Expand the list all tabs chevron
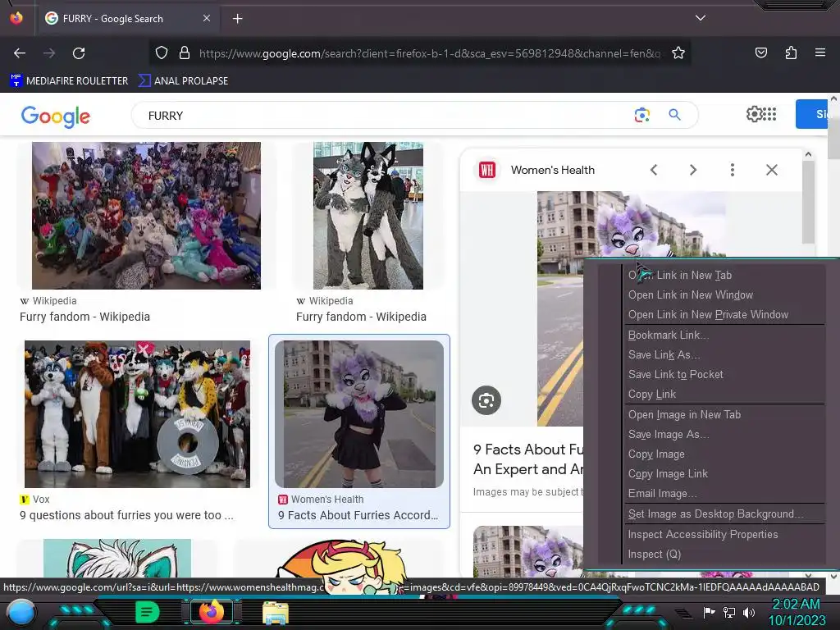 pos(701,18)
